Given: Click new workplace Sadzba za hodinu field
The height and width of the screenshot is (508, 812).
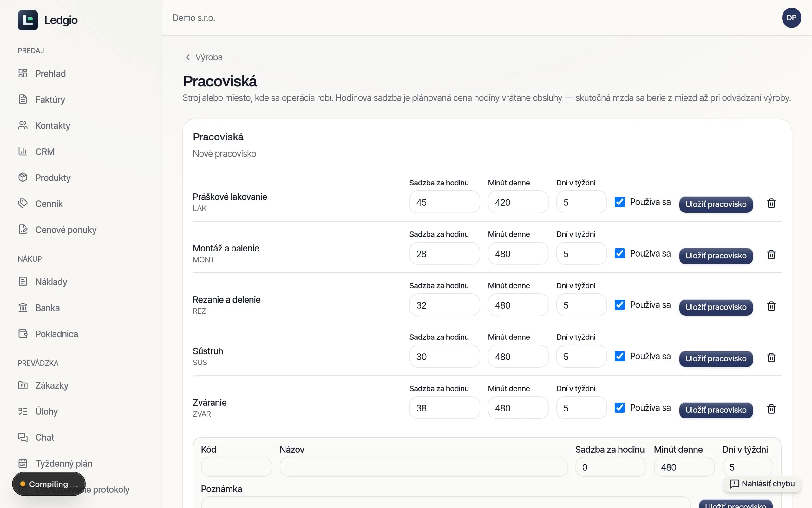Looking at the screenshot, I should point(610,467).
